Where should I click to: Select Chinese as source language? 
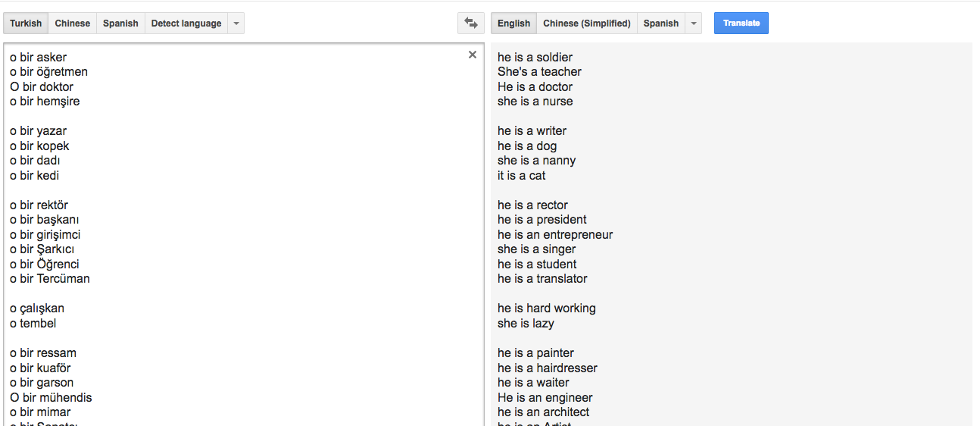[73, 23]
